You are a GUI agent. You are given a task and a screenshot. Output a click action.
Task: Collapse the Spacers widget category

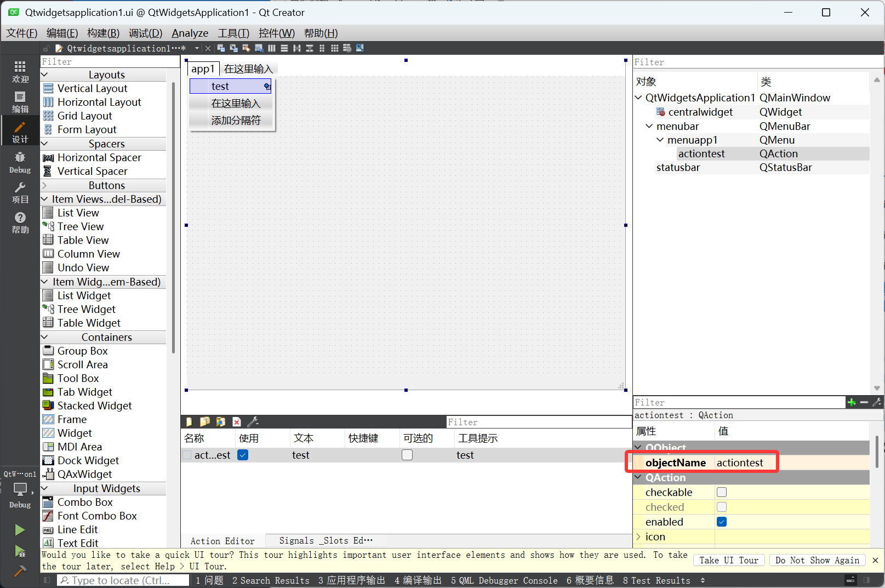pyautogui.click(x=45, y=144)
